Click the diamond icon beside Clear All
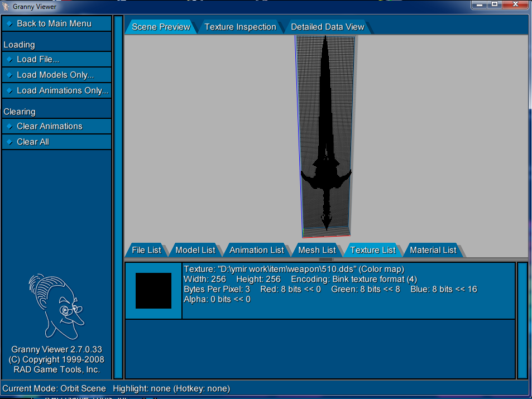The width and height of the screenshot is (532, 399). click(x=9, y=142)
